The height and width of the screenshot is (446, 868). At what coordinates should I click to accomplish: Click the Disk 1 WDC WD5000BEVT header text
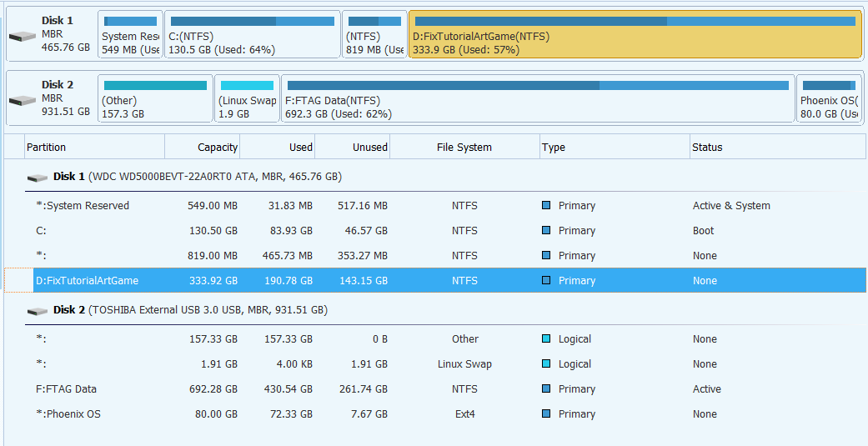[198, 177]
